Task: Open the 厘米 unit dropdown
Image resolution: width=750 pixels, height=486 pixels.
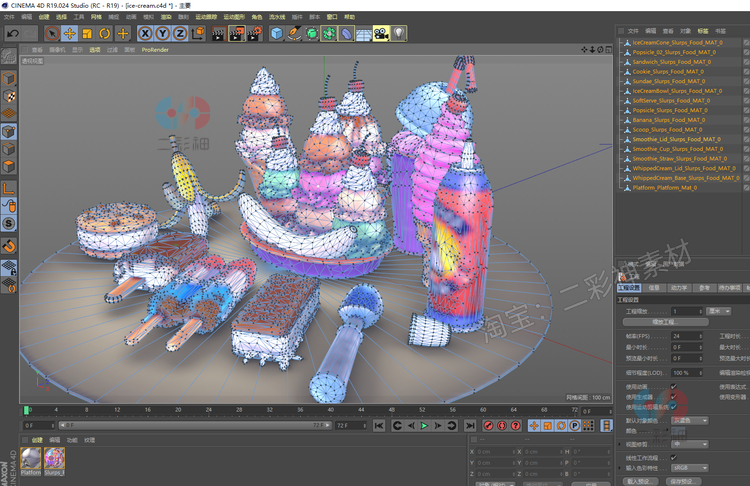Action: (718, 311)
